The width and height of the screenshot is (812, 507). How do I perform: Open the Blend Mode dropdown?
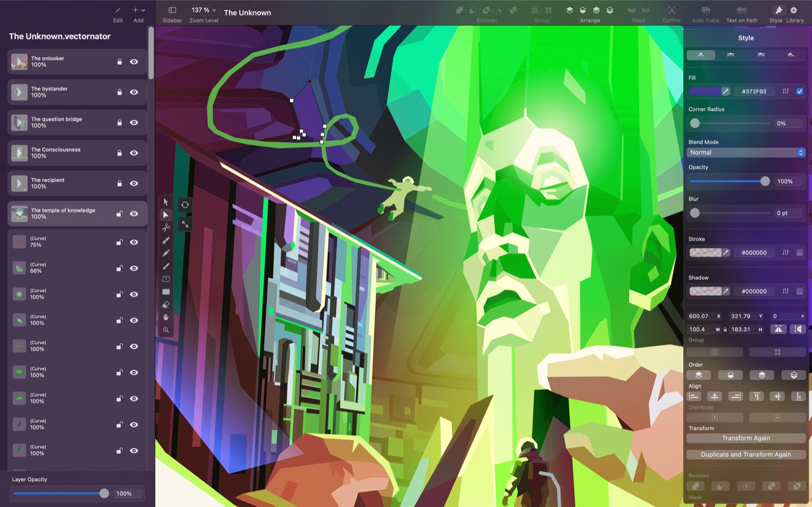pos(745,153)
